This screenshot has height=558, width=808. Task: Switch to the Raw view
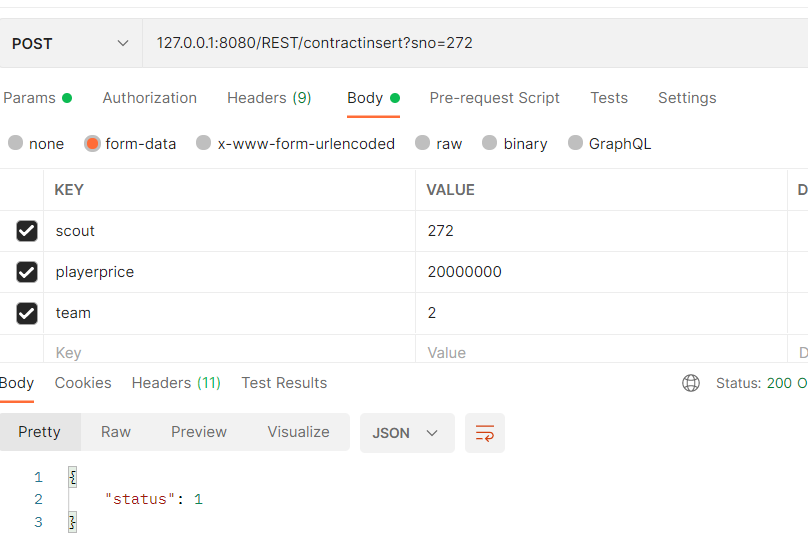[x=115, y=432]
